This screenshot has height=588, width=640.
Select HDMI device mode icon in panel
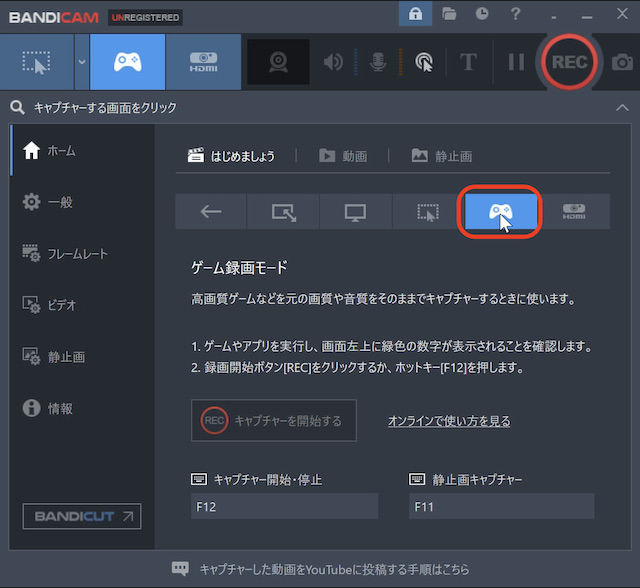pos(574,211)
